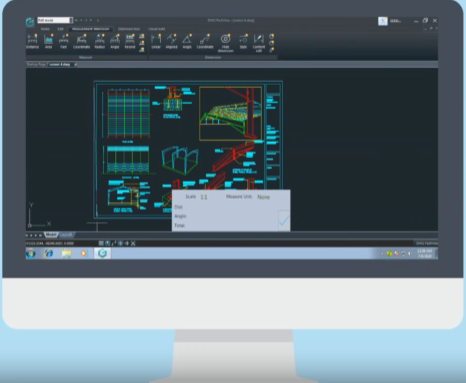Open the Windows Start menu
Image resolution: width=466 pixels, height=383 pixels.
[x=31, y=254]
